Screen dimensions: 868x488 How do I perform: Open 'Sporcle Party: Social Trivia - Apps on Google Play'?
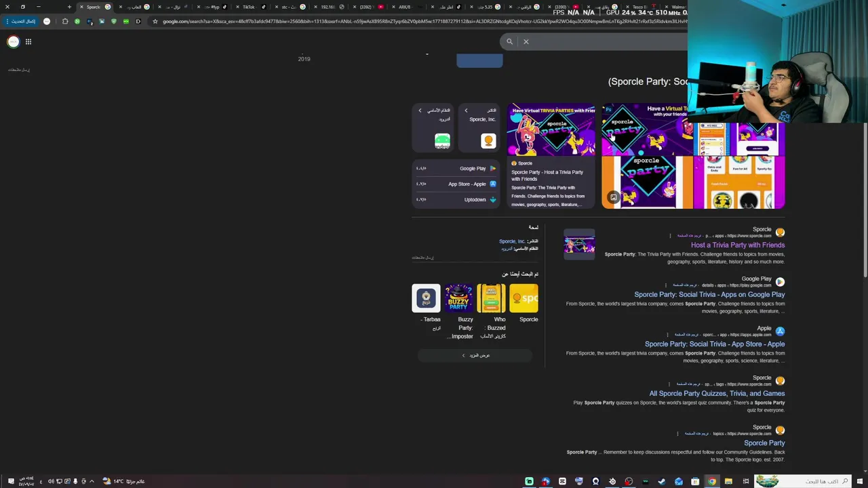709,294
